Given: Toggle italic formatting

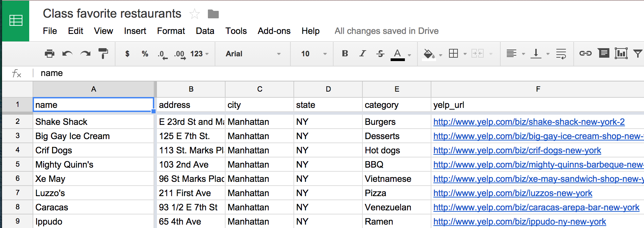Looking at the screenshot, I should click(x=363, y=53).
